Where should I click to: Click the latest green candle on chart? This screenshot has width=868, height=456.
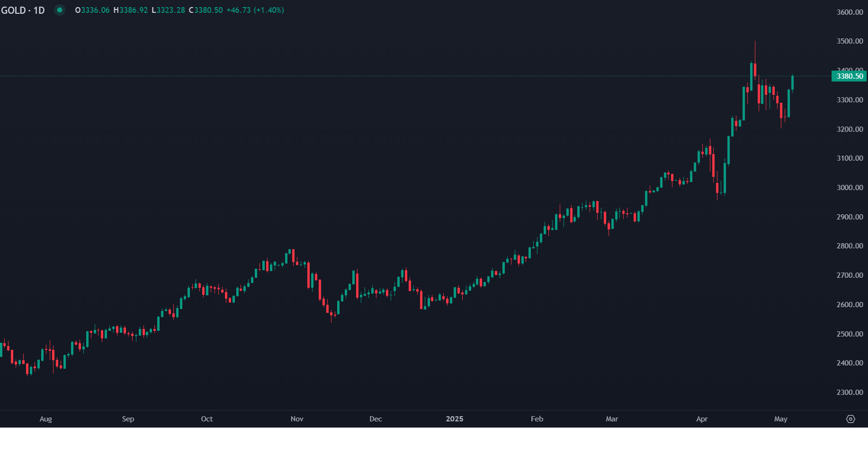[792, 82]
